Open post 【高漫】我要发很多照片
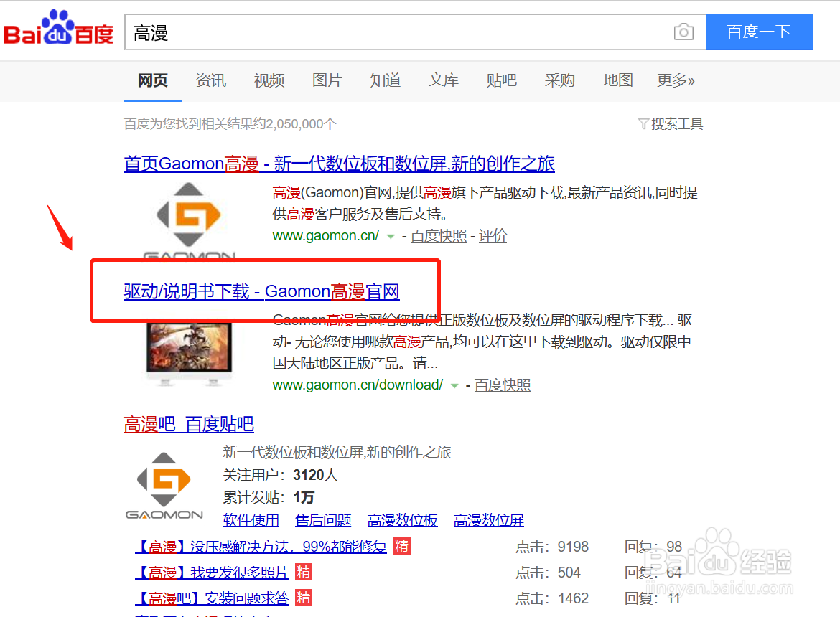Image resolution: width=840 pixels, height=617 pixels. tap(212, 573)
